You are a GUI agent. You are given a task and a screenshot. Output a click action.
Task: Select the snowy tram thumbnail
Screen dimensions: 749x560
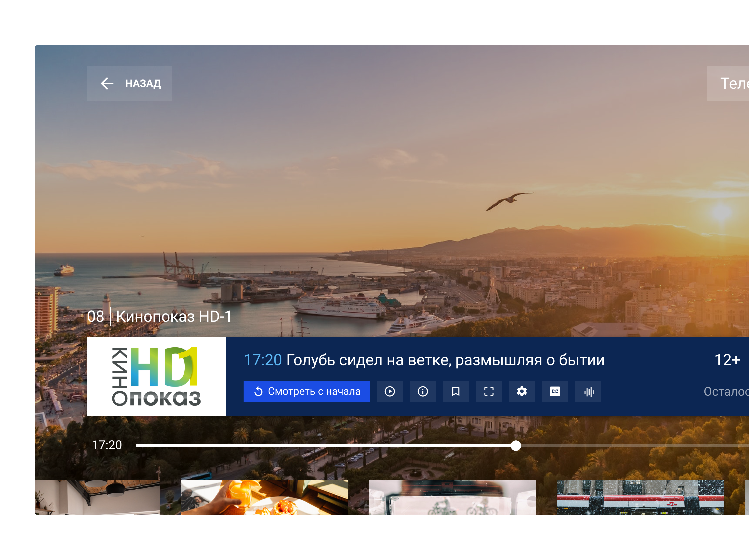tap(640, 497)
